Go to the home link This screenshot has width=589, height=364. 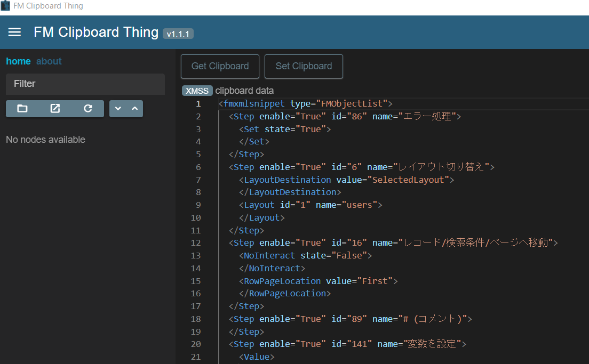point(18,61)
